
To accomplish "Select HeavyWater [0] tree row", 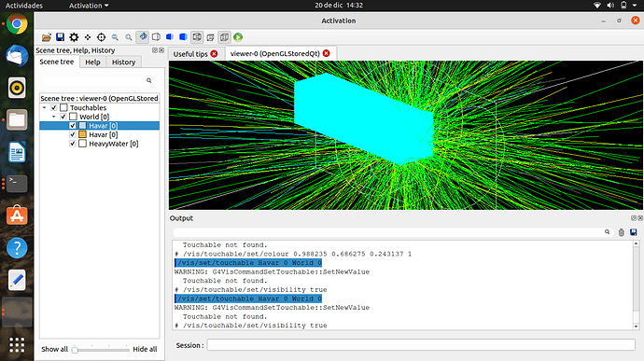I will 99,144.
